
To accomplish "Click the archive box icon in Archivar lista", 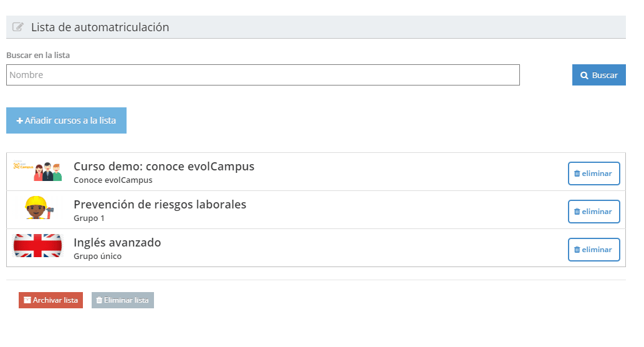I will coord(27,300).
